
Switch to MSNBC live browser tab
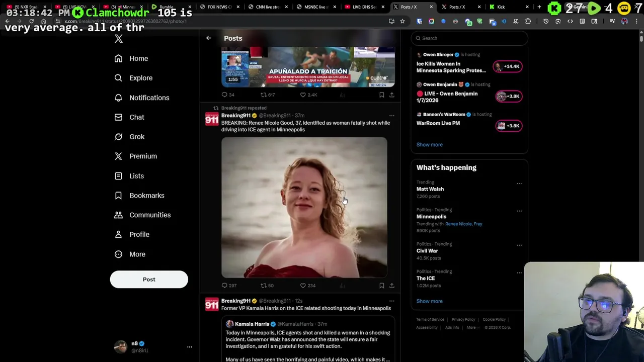coord(315,7)
